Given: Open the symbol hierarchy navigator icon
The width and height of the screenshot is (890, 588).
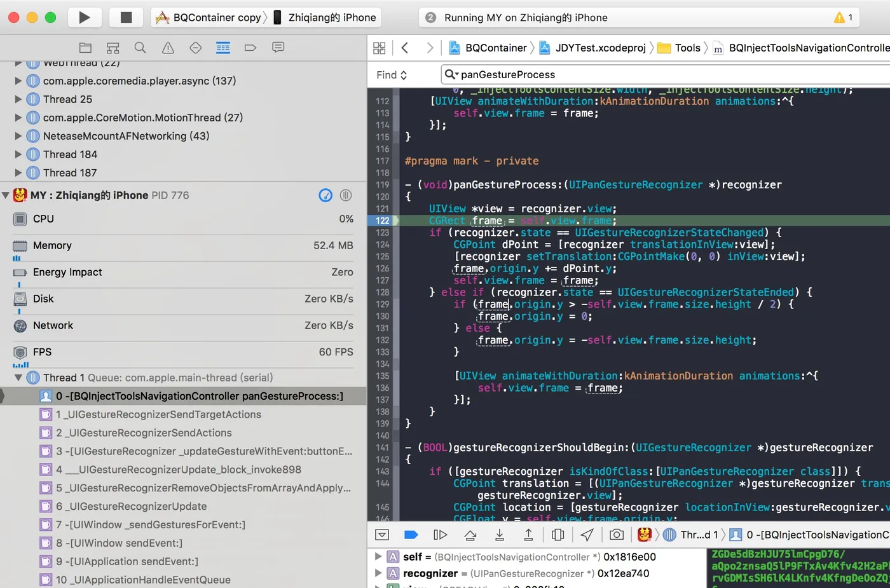Looking at the screenshot, I should coord(113,48).
